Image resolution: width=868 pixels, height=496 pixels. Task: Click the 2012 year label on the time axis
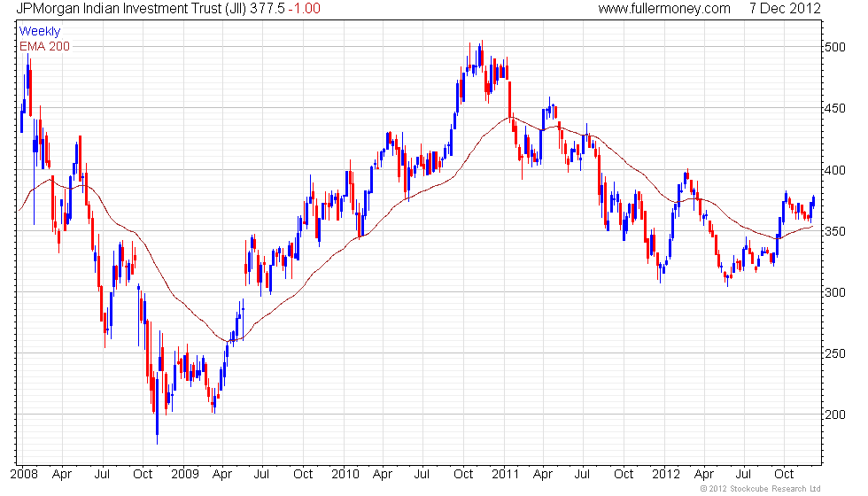666,474
